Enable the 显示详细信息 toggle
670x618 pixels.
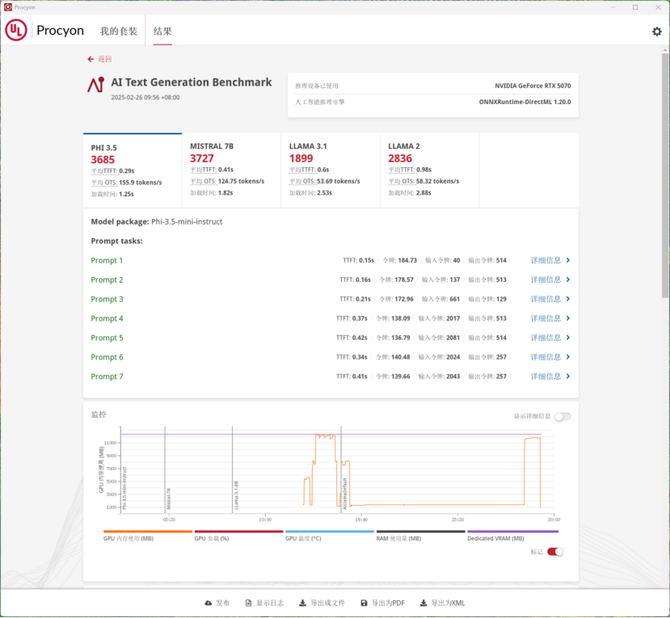coord(562,416)
